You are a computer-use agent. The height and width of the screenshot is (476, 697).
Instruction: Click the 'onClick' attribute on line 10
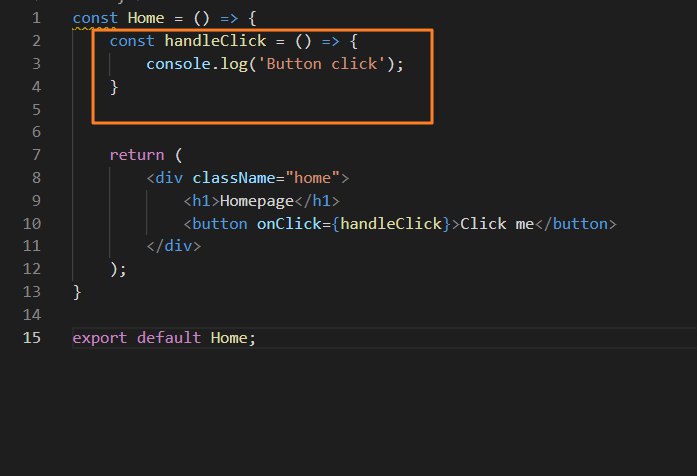tap(289, 224)
